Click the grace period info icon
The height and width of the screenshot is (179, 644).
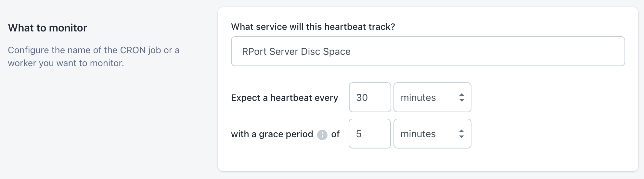322,135
